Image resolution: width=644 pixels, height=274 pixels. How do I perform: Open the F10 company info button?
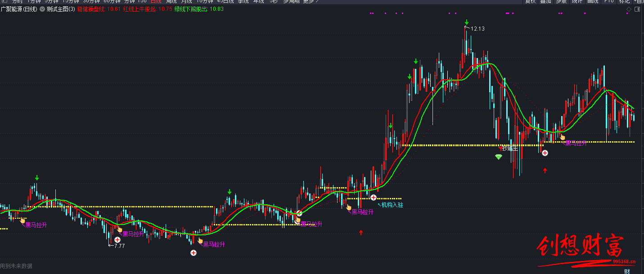[x=609, y=2]
